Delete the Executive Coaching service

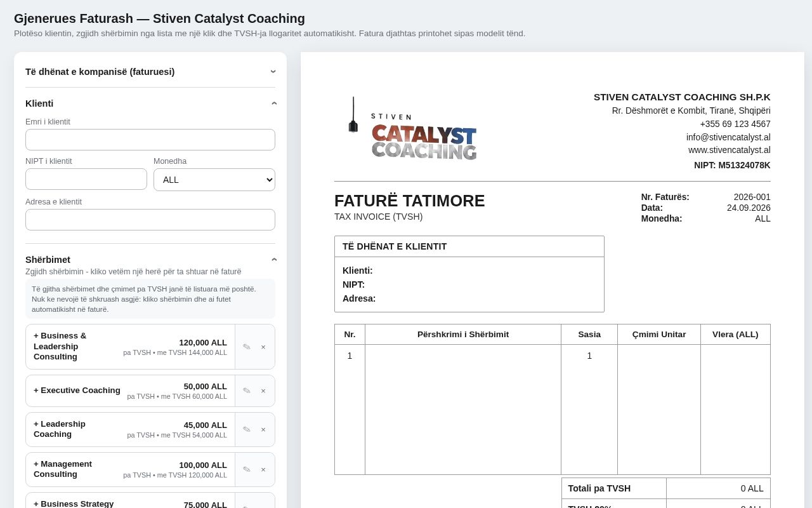coord(263,391)
